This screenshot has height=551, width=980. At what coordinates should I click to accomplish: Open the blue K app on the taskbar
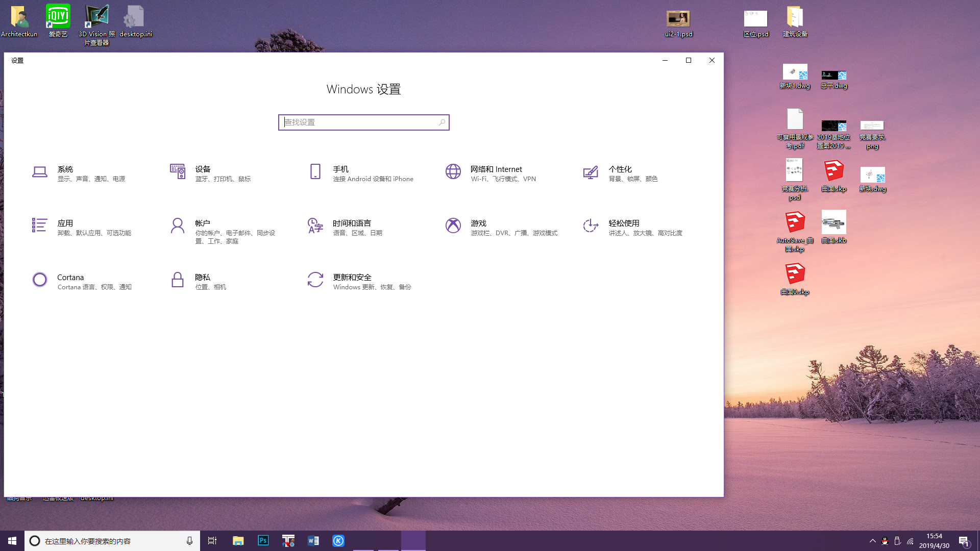(x=338, y=541)
